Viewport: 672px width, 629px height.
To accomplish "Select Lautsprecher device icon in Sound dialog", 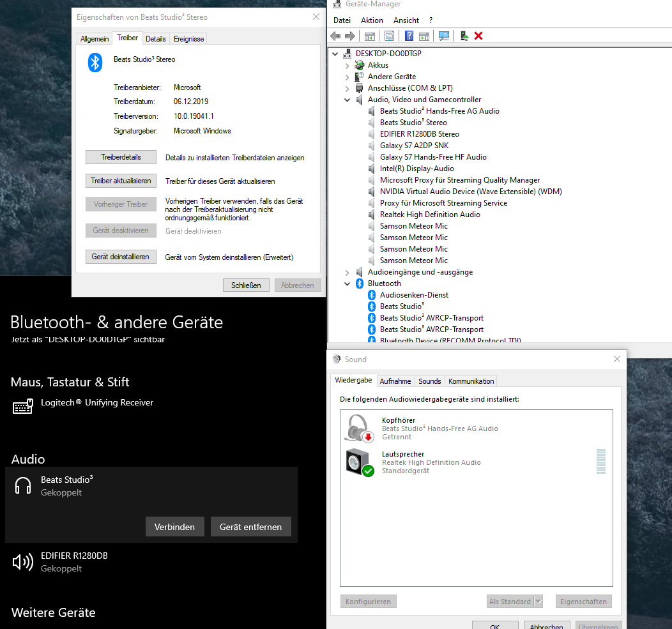I will 360,462.
